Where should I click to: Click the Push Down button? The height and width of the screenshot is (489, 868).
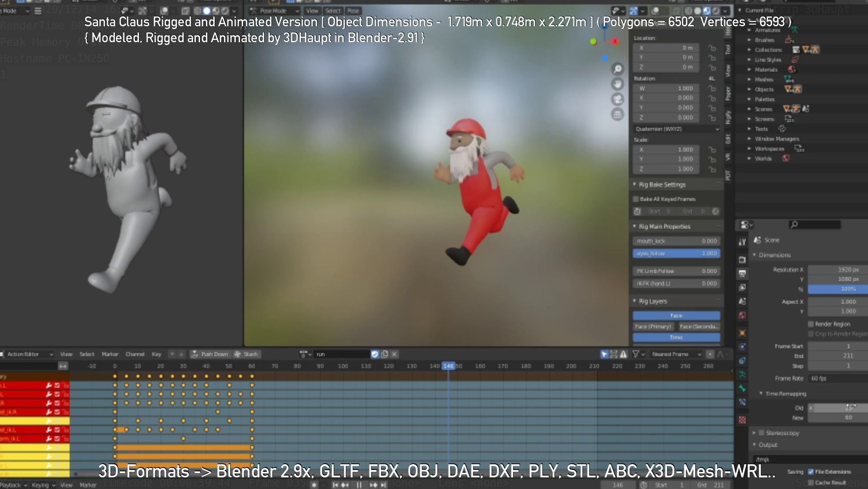coord(210,354)
